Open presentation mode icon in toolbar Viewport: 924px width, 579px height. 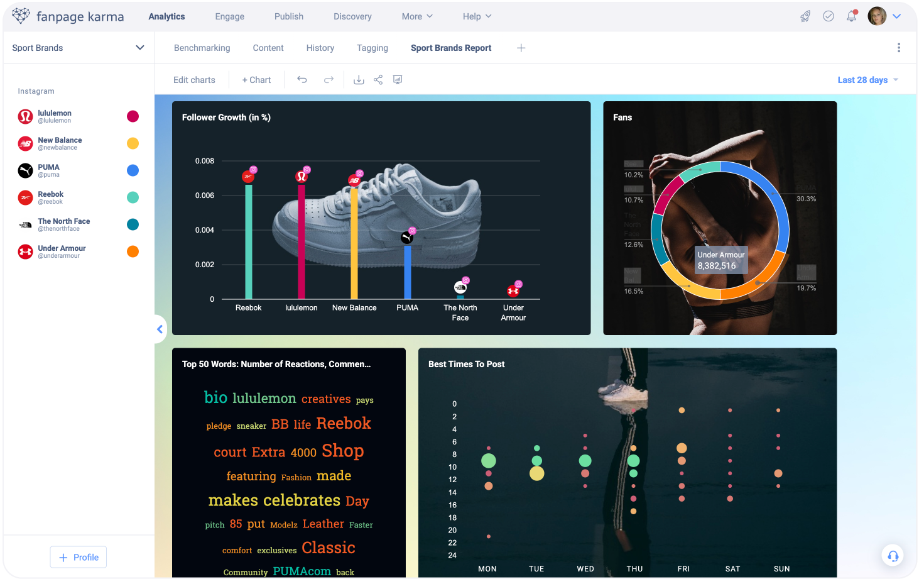pyautogui.click(x=398, y=80)
